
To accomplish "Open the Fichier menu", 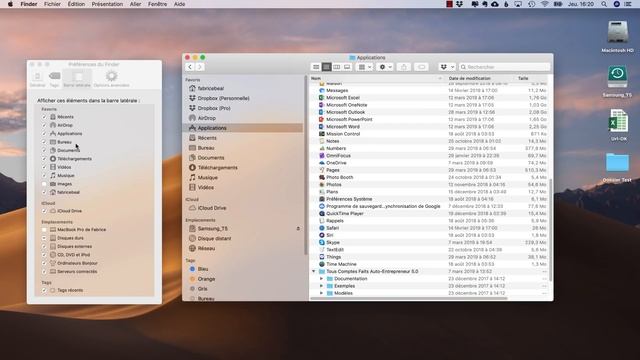I will [52, 4].
